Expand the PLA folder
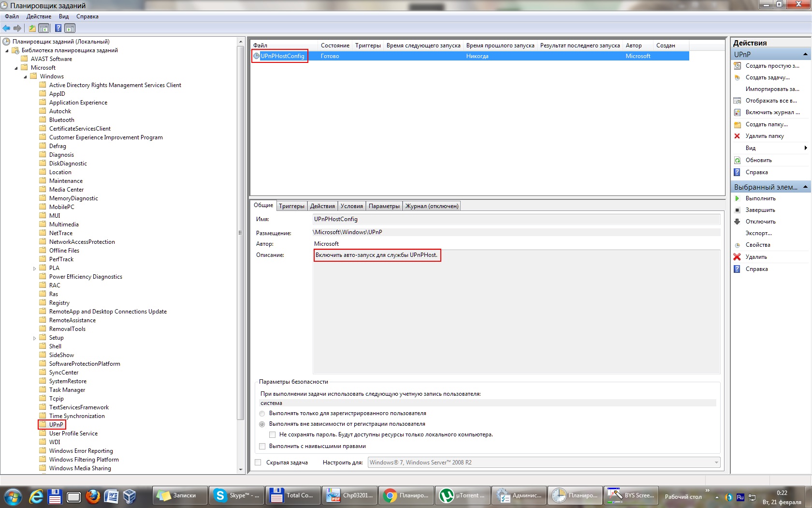The image size is (812, 508). point(34,269)
